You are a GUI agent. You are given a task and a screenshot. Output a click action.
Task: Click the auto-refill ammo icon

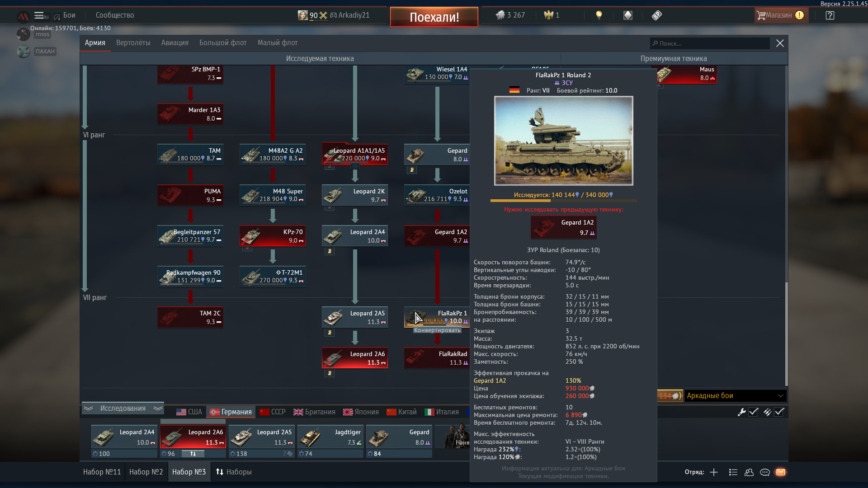767,412
